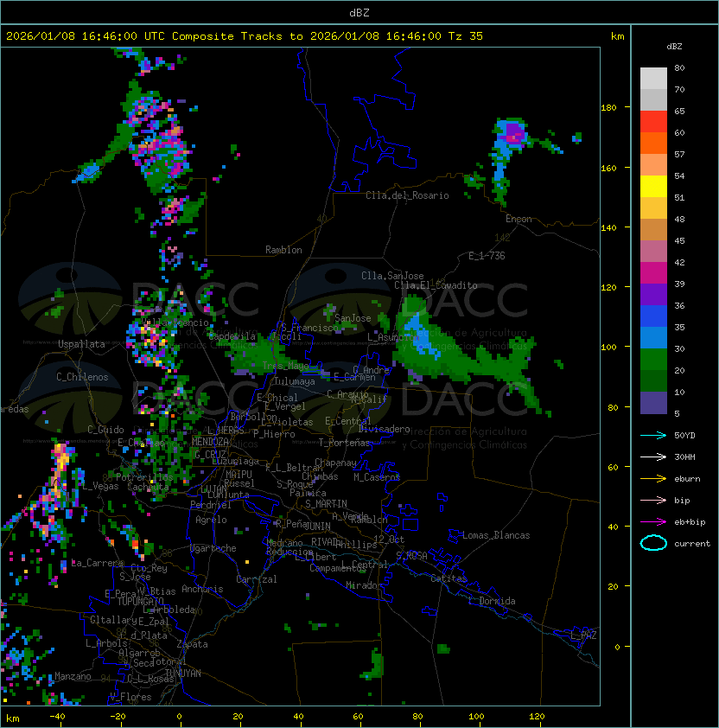Screen dimensions: 719x728
Task: Select the yellow 51-54 dBZ swatch
Action: (653, 187)
